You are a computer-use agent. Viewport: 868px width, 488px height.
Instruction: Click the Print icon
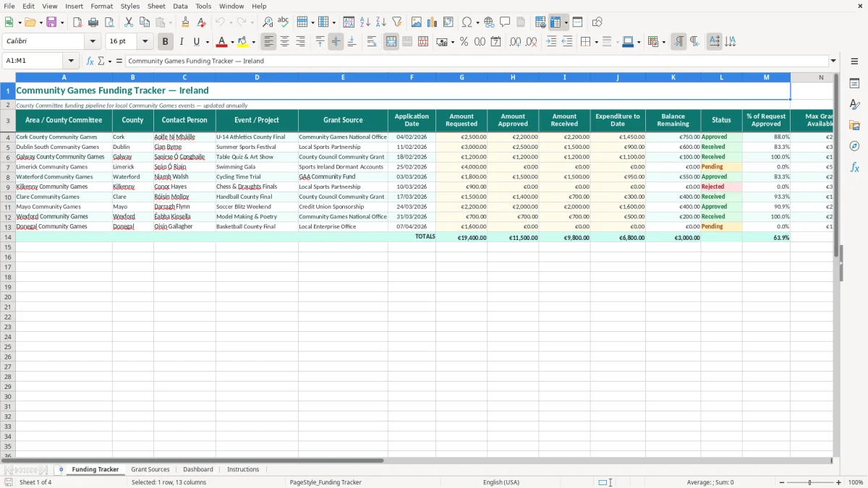93,22
